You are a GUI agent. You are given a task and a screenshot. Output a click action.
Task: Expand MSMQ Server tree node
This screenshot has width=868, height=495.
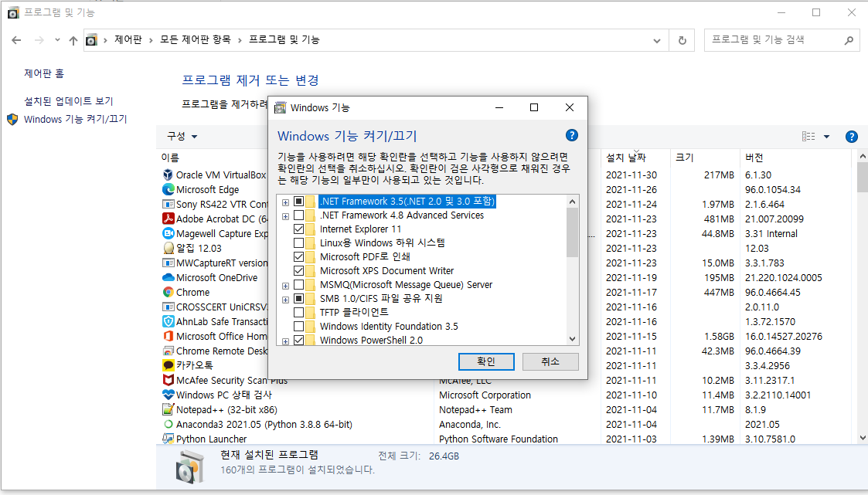point(285,286)
